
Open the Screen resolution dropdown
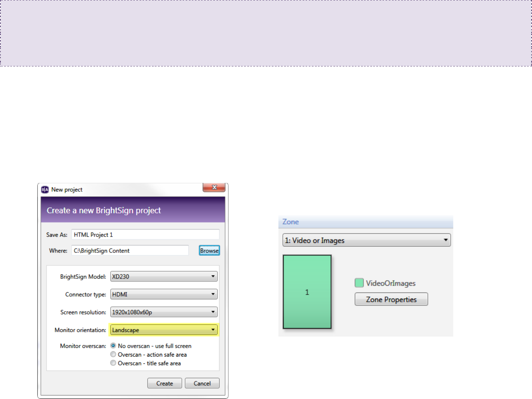click(x=164, y=312)
